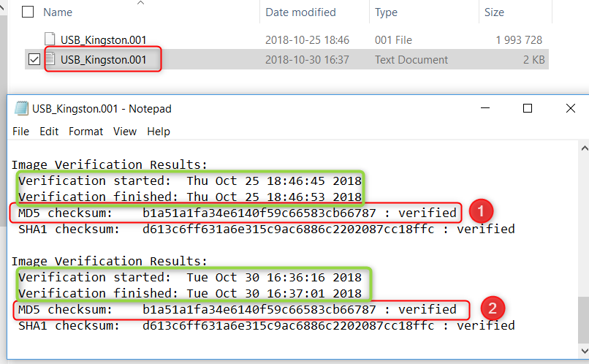The height and width of the screenshot is (364, 589).
Task: Open the Help menu in Notepad
Action: pyautogui.click(x=159, y=132)
